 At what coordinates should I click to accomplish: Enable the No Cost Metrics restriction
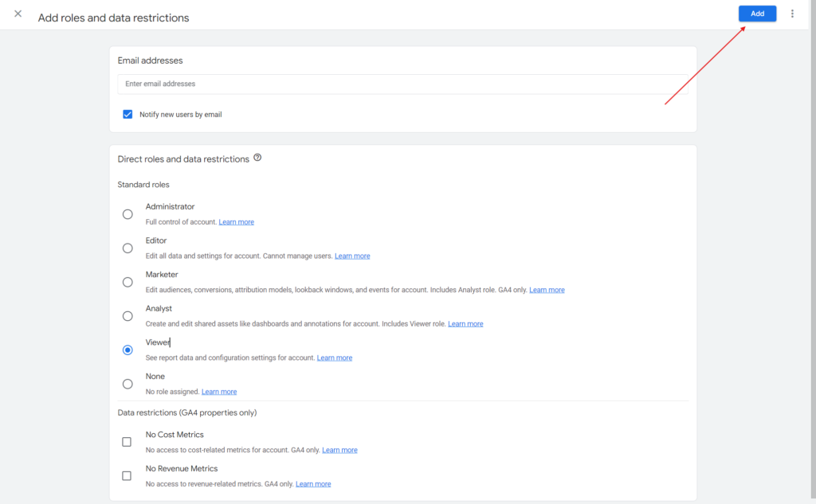tap(127, 442)
